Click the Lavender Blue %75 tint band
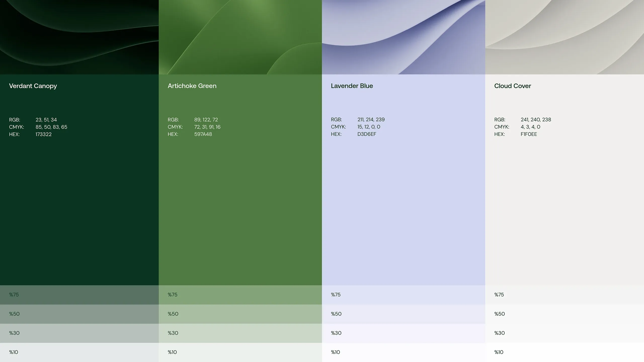The height and width of the screenshot is (362, 644). point(404,295)
